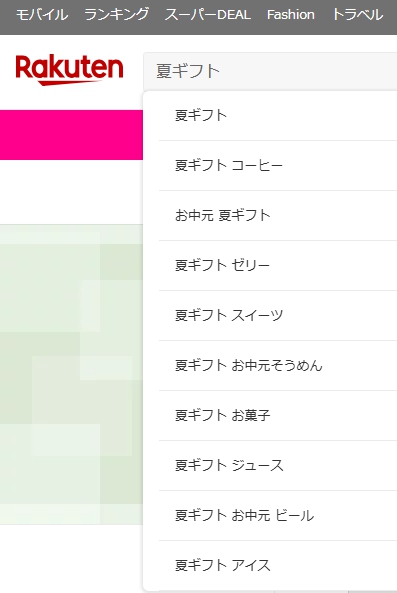Open the トラベル link

click(x=357, y=15)
